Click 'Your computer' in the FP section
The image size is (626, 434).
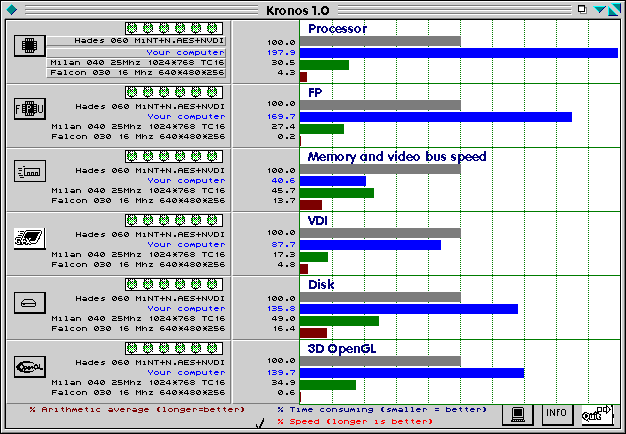186,116
